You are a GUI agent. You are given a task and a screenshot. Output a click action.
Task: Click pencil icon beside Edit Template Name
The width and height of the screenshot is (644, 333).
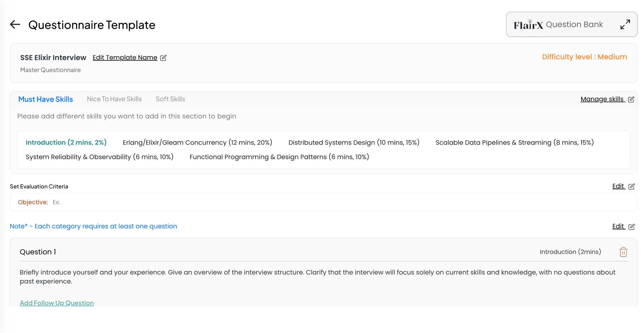[x=163, y=58]
